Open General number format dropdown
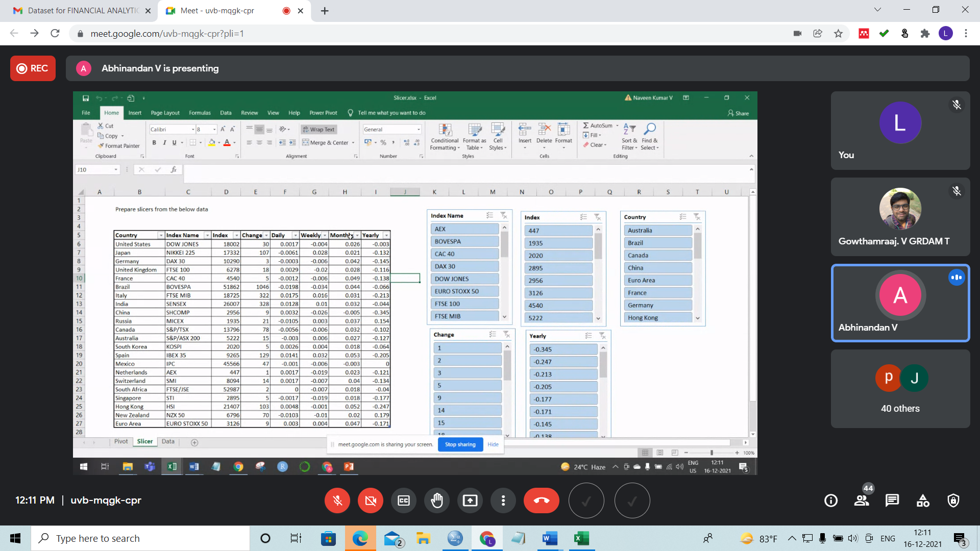The width and height of the screenshot is (980, 551). point(419,130)
